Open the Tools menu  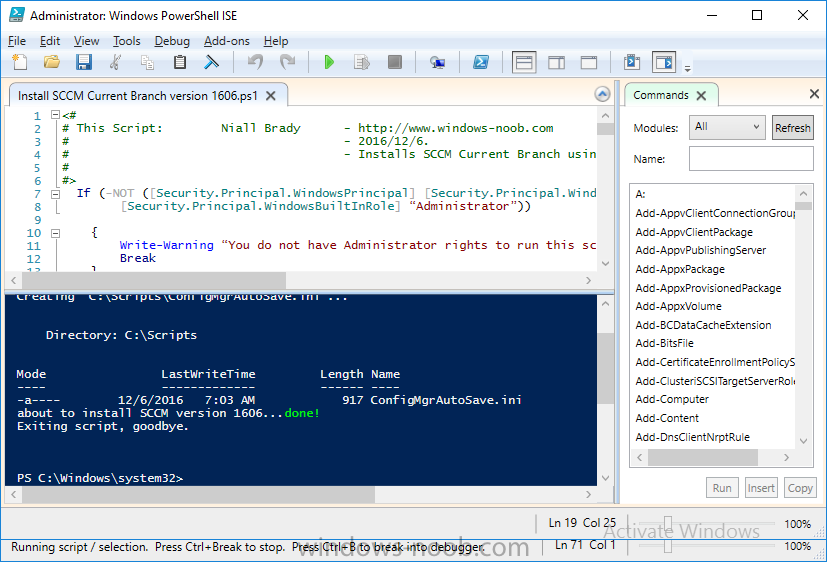(x=127, y=41)
